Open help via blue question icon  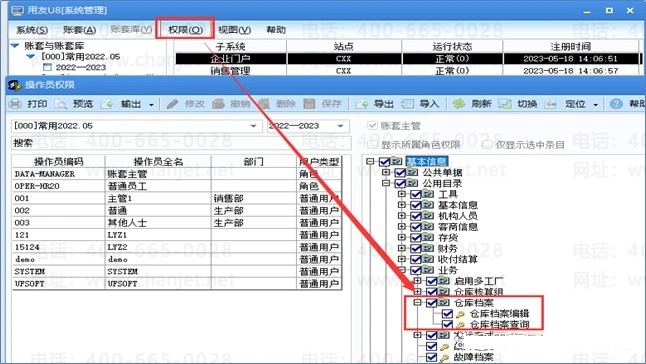[x=616, y=104]
